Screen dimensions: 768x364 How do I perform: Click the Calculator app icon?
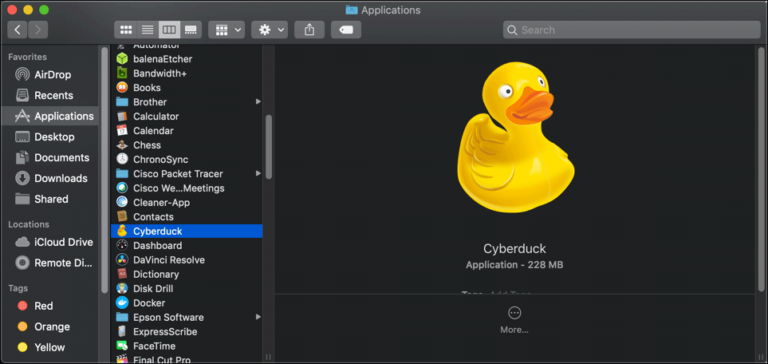pyautogui.click(x=122, y=117)
